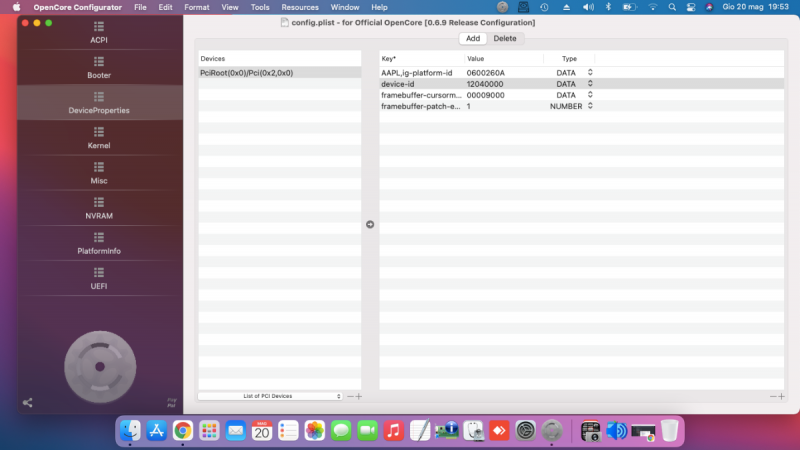Viewport: 800px width, 450px height.
Task: Open the PlatformInfo section
Action: click(x=99, y=243)
